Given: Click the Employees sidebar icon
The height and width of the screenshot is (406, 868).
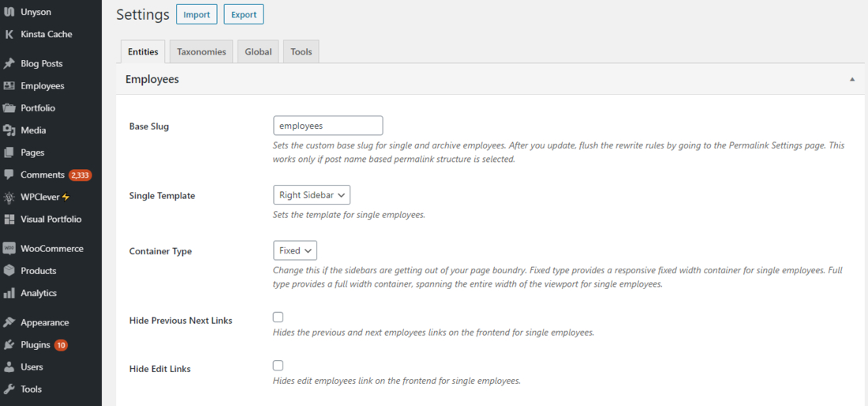Looking at the screenshot, I should 9,85.
